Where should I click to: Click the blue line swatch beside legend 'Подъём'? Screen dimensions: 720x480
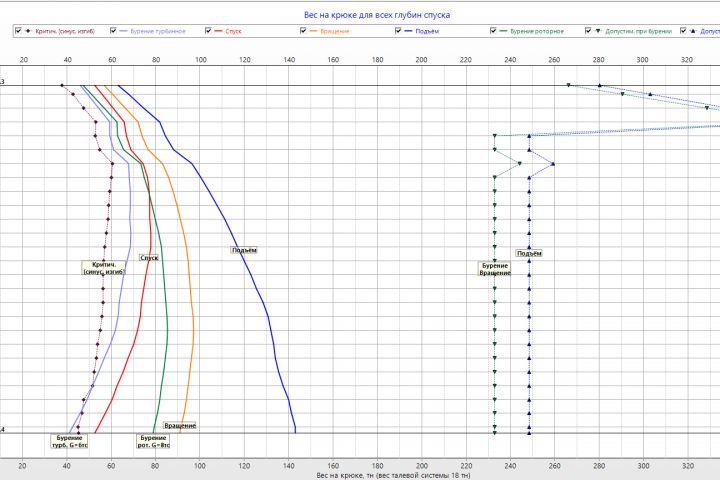[x=408, y=31]
